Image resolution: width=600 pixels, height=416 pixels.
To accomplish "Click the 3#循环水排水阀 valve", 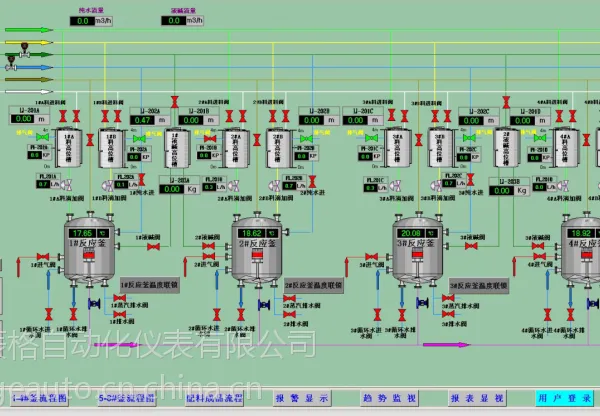I will click(x=402, y=315).
